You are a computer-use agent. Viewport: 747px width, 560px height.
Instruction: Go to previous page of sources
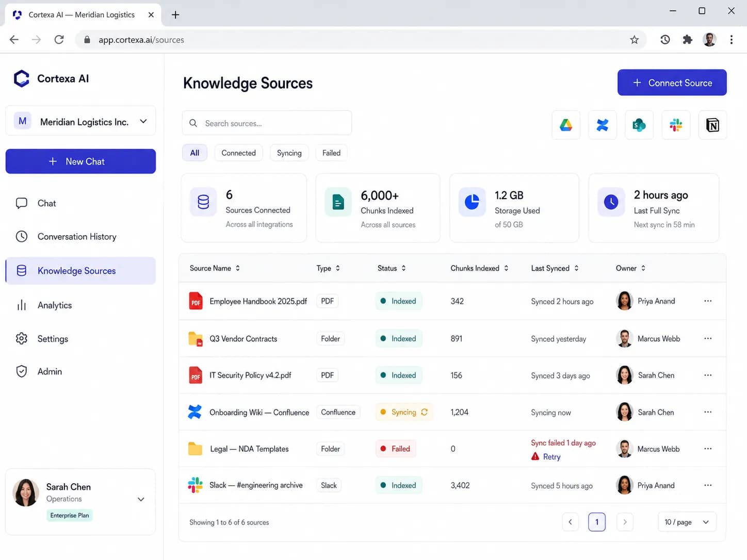570,522
